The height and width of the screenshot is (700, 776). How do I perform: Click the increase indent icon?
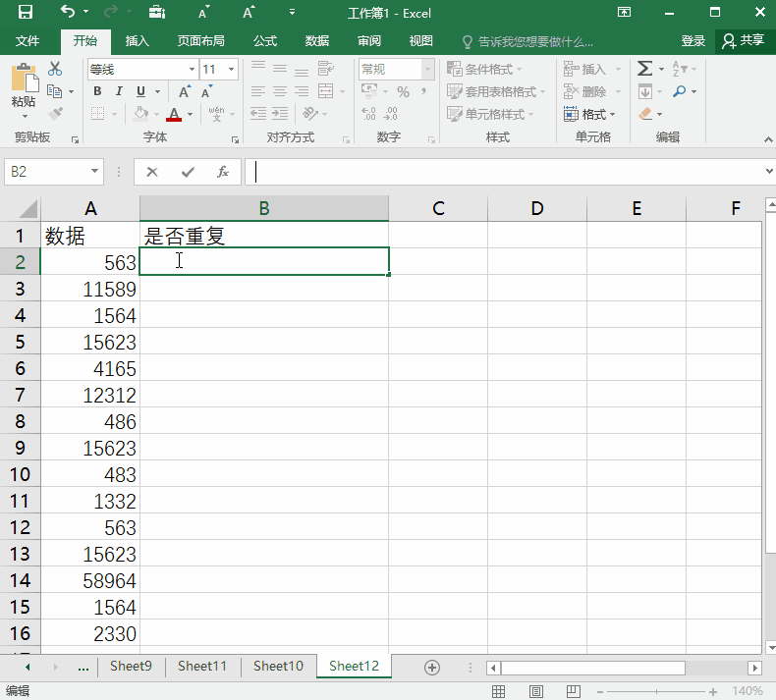click(x=280, y=114)
